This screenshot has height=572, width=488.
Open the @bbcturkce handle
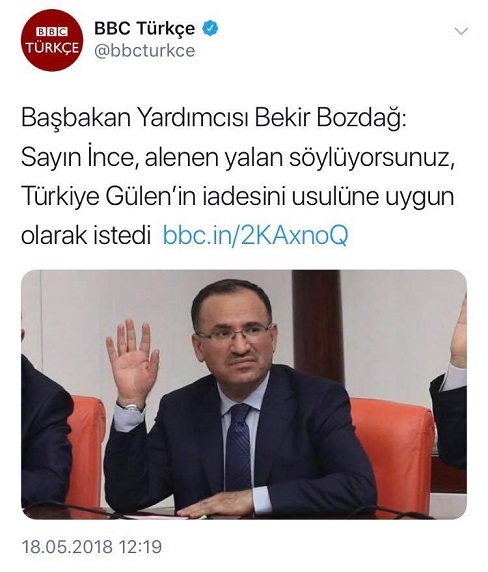click(x=144, y=51)
